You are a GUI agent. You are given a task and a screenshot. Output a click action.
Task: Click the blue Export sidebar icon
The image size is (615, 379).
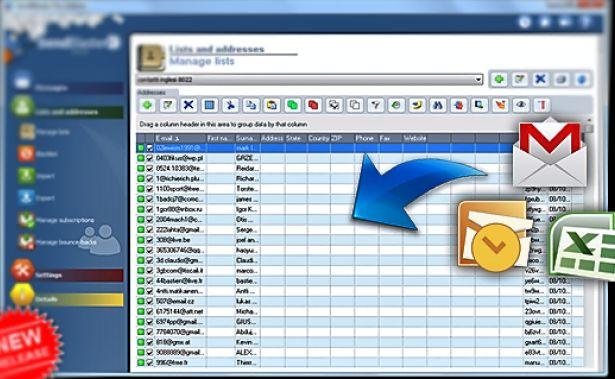[27, 197]
